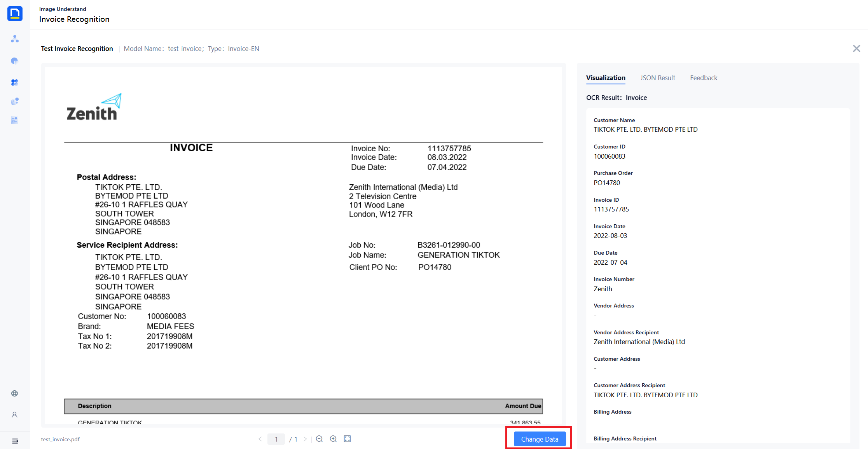Click the Model Name test invoice text
Image resolution: width=868 pixels, height=449 pixels.
click(x=163, y=49)
